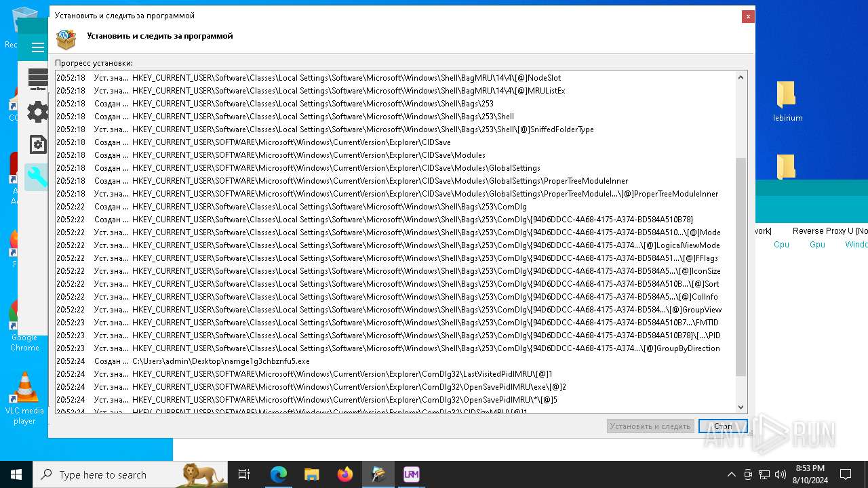868x488 pixels.
Task: Open Task View on the taskbar
Action: (244, 474)
